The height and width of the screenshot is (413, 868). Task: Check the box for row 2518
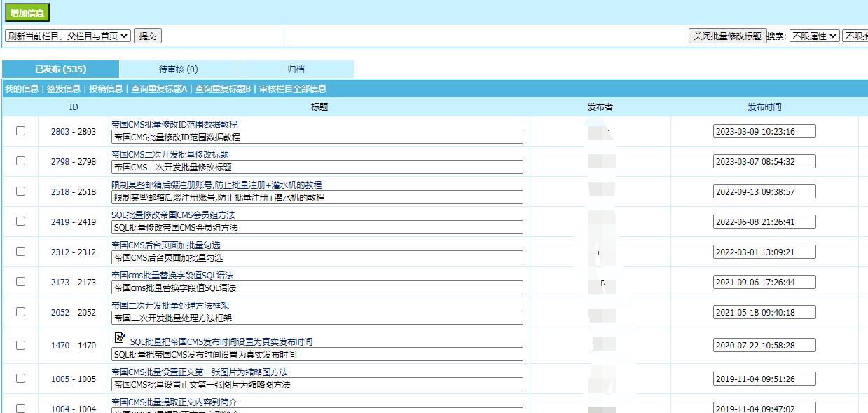pos(20,191)
